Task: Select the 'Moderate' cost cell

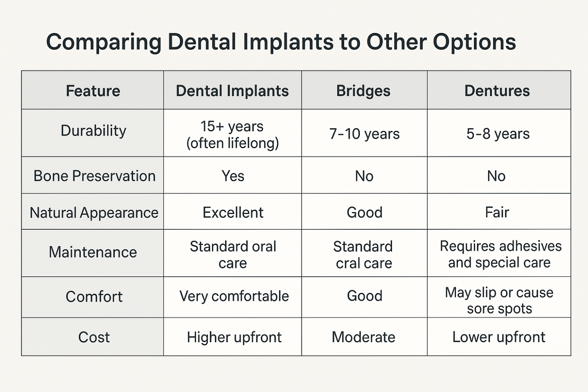Action: (x=363, y=337)
